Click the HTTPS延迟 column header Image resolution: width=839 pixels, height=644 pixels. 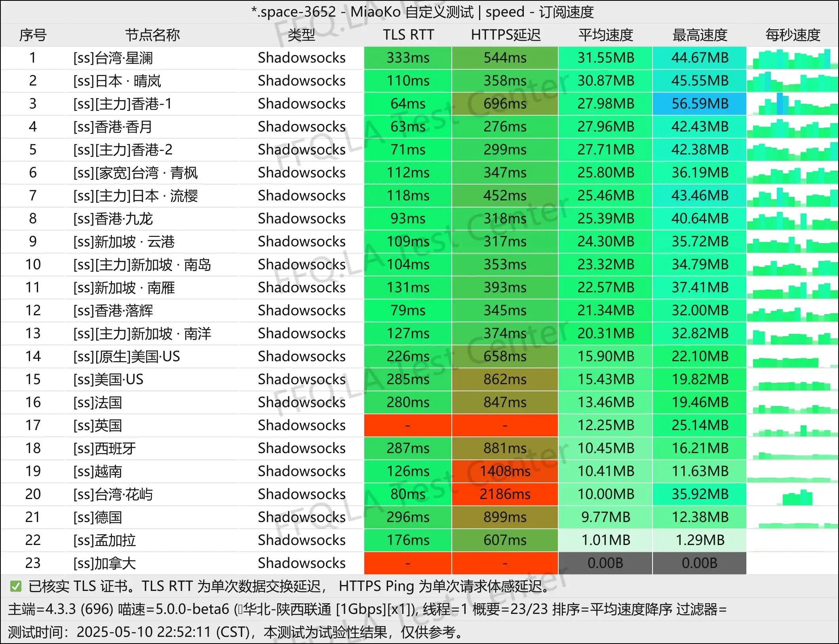coord(505,35)
